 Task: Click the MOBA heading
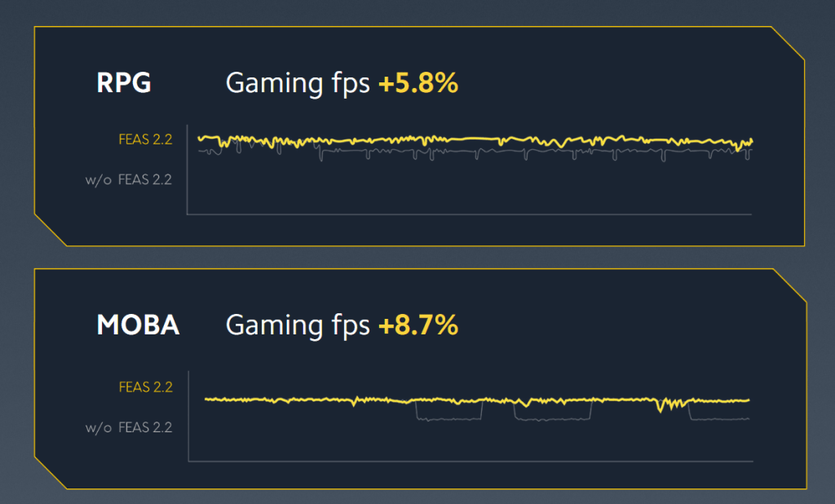[x=138, y=325]
